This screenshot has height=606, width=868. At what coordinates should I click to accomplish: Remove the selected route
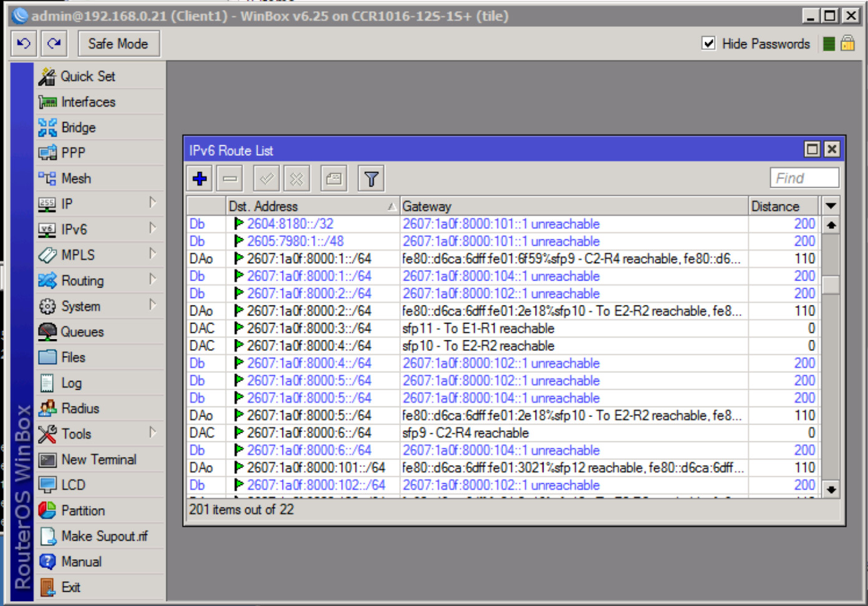229,178
